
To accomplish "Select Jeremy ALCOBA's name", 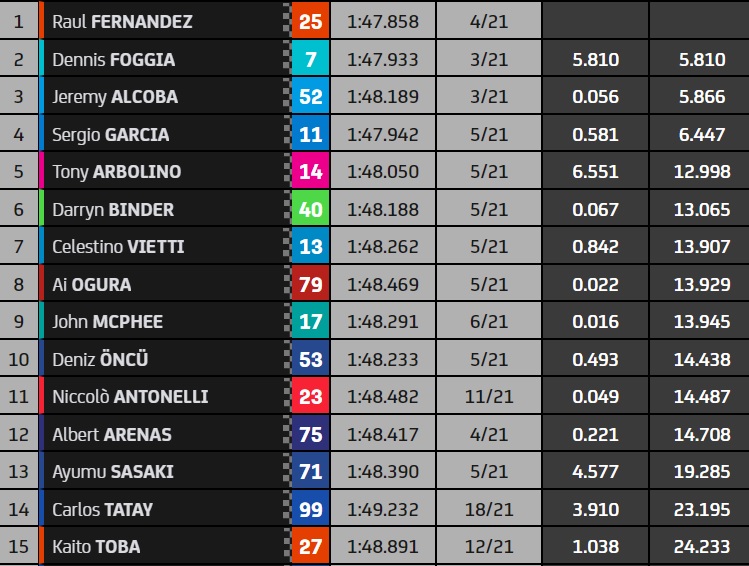I will (115, 97).
